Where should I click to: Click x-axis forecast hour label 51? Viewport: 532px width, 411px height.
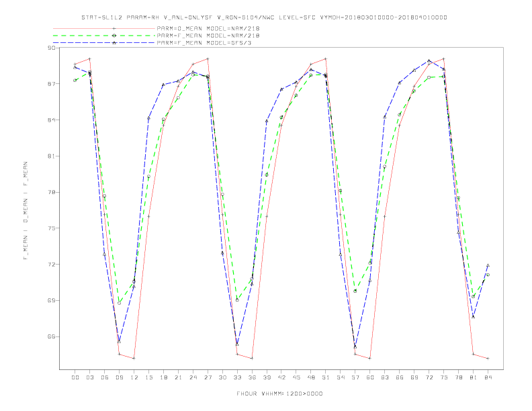click(326, 377)
